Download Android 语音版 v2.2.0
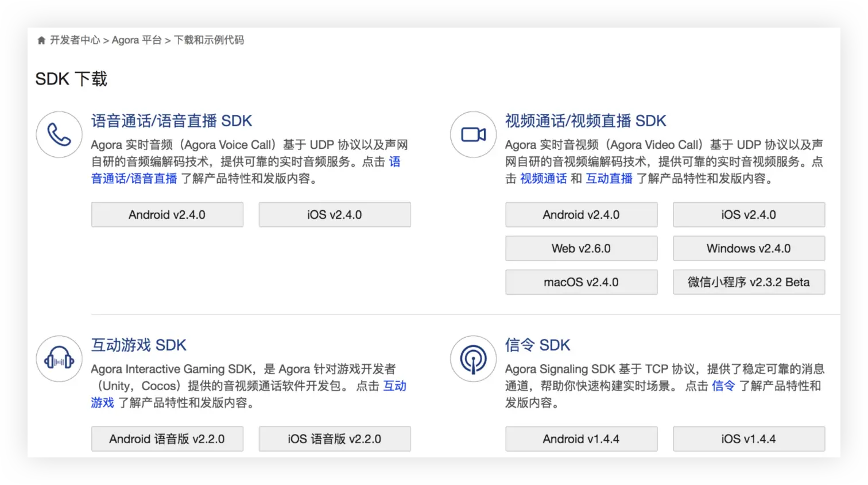 [x=167, y=439]
